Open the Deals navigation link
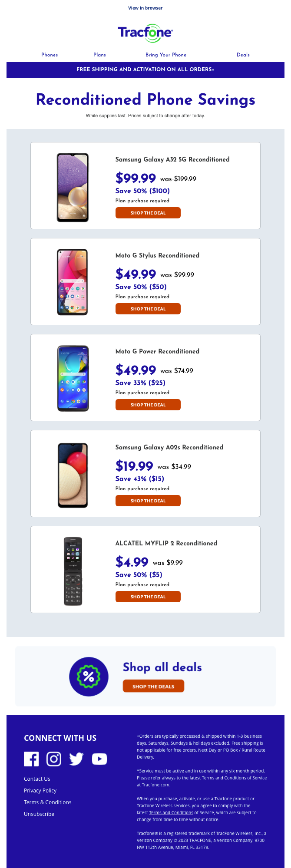 243,55
